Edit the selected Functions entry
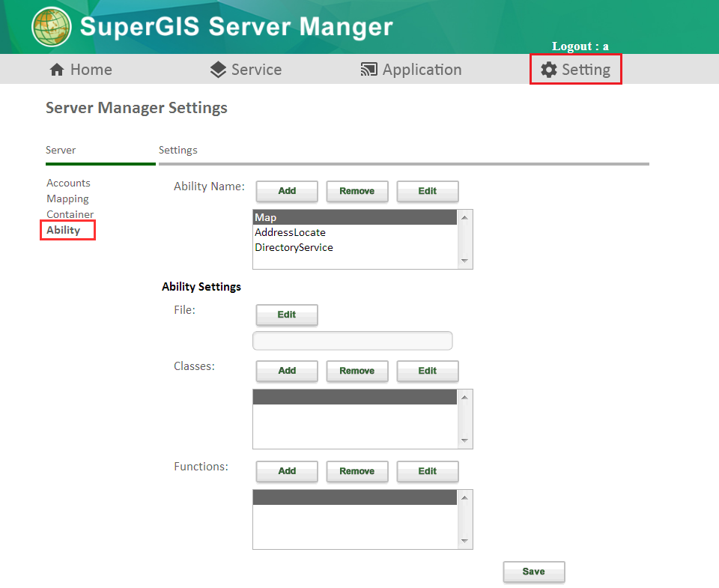This screenshot has height=588, width=719. (428, 471)
